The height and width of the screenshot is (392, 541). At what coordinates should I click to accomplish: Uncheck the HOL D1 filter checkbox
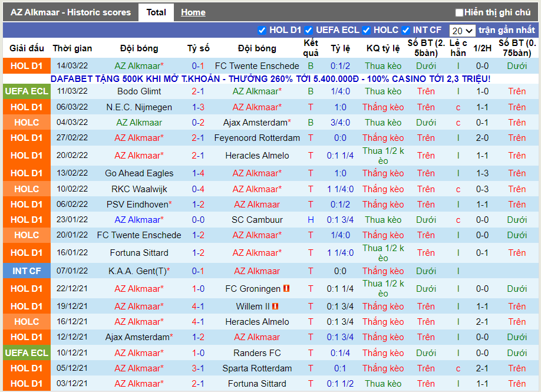(262, 31)
